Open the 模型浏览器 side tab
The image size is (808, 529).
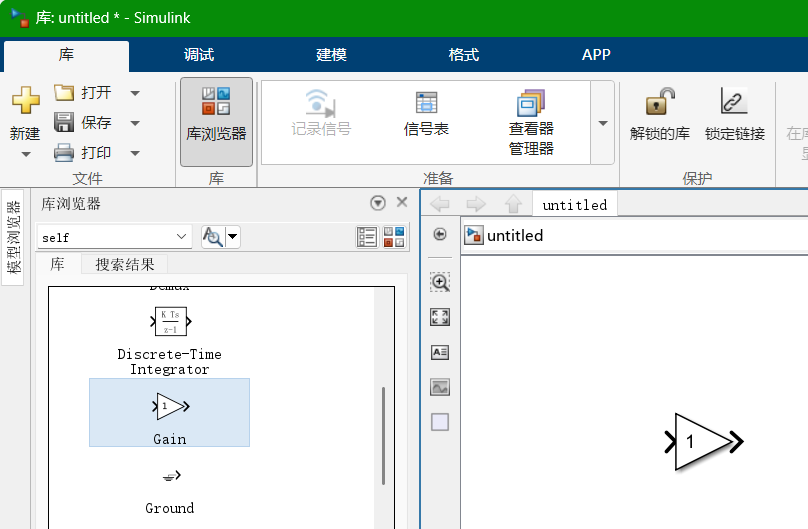pos(13,237)
